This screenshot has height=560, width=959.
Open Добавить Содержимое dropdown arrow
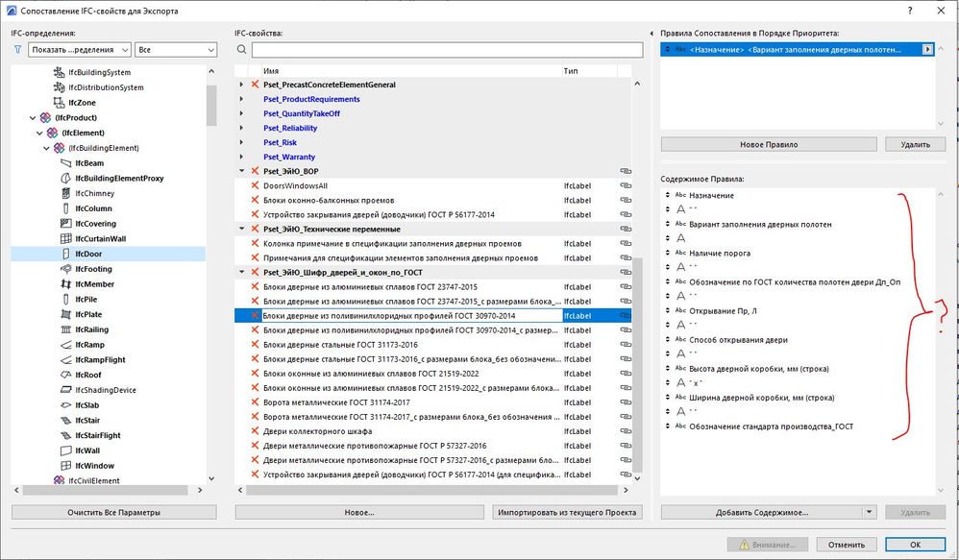click(x=869, y=512)
